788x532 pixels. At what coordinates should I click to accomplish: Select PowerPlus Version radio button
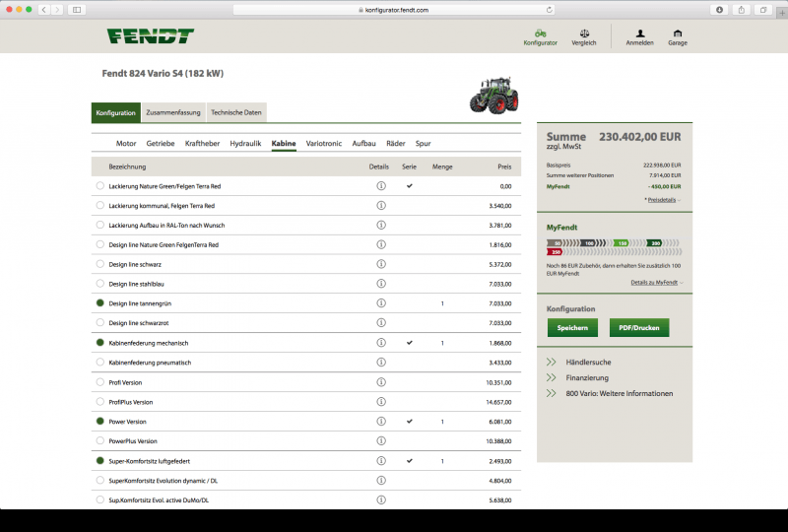[x=100, y=441]
